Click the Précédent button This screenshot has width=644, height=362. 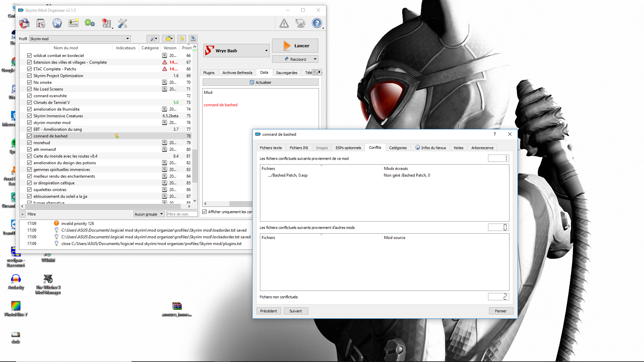click(x=269, y=311)
